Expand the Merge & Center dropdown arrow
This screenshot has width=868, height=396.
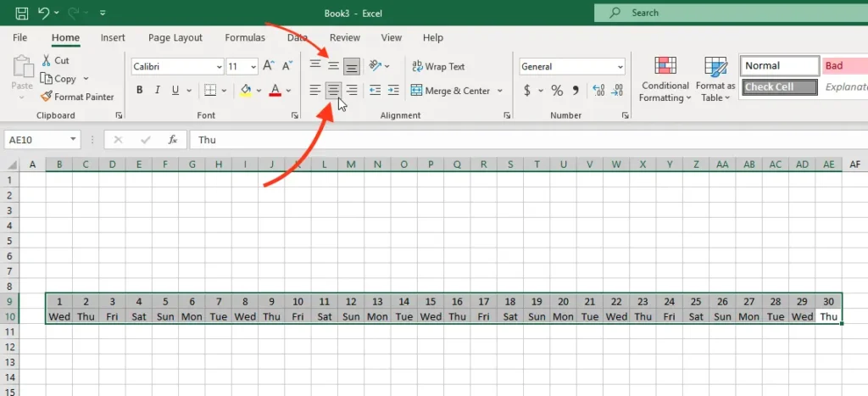click(x=500, y=91)
